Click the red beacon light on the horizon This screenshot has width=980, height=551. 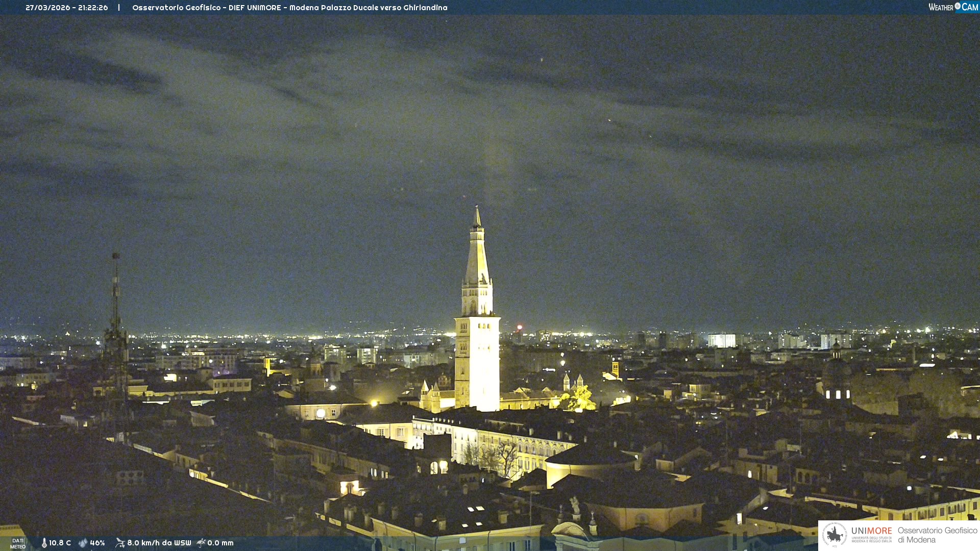520,327
